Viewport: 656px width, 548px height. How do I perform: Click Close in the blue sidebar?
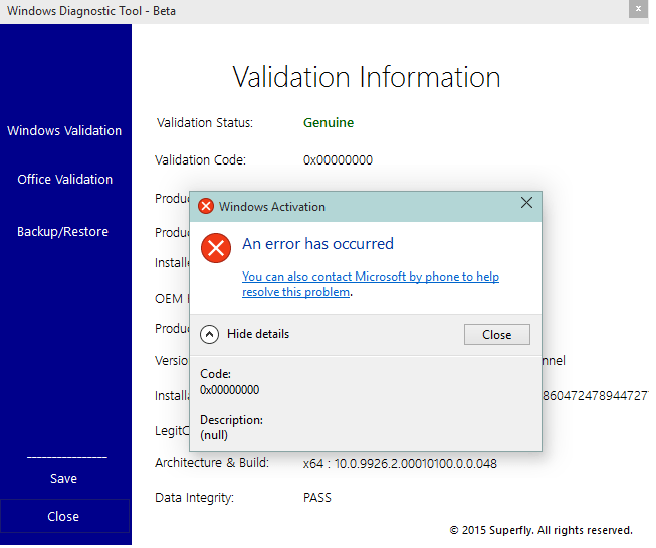[65, 516]
